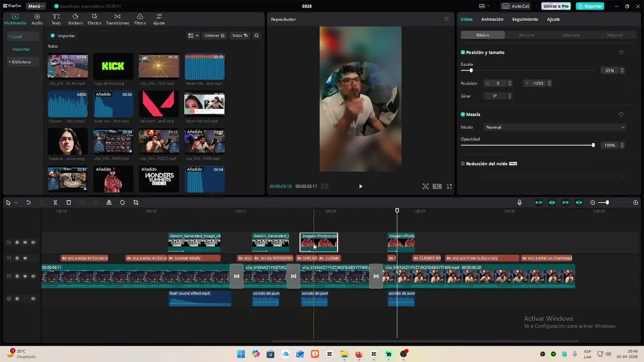Play the preview in Reproductor
This screenshot has height=362, width=644.
point(361,187)
